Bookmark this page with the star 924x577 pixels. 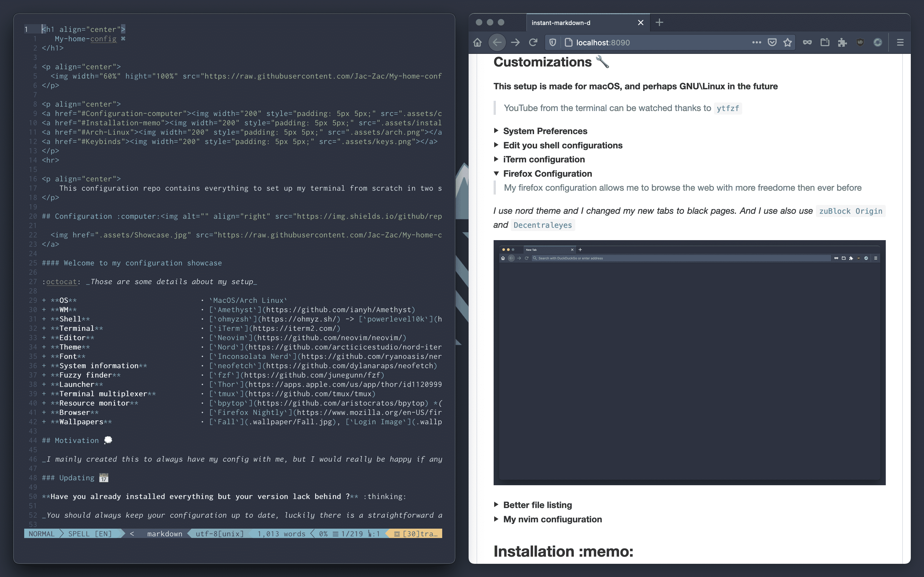pos(787,42)
